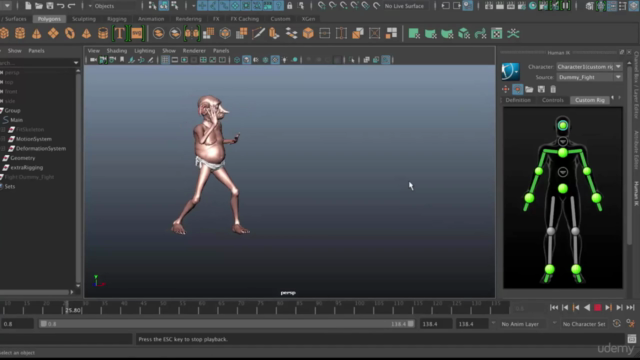Toggle the highlighted HumanIK pinning icon

tap(518, 89)
